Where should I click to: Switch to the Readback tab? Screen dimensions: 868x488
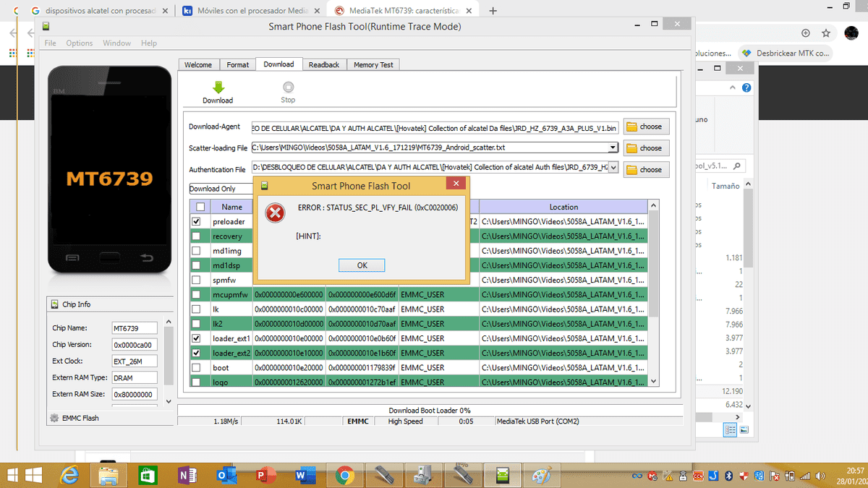[x=323, y=64]
